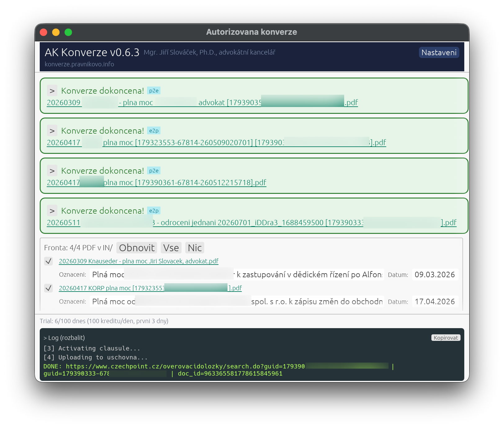Open 20260417 KORP plna moc queue link

pyautogui.click(x=150, y=288)
